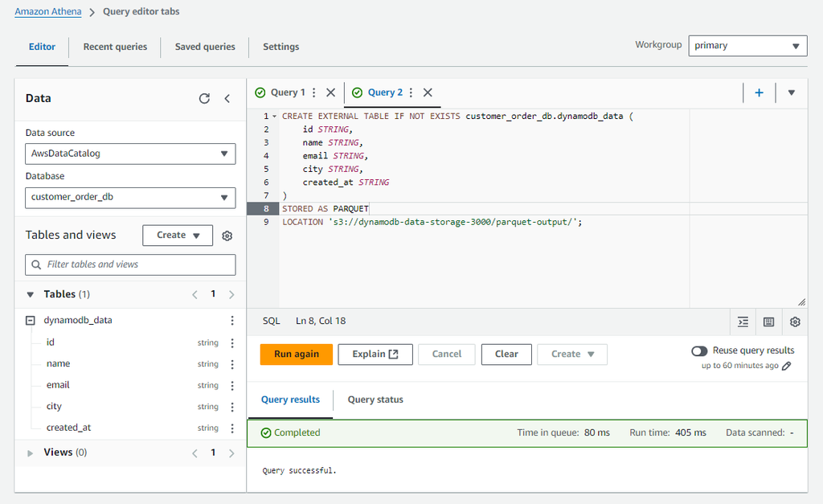Open the dynamodb_data table options menu
The image size is (823, 504).
pos(232,320)
